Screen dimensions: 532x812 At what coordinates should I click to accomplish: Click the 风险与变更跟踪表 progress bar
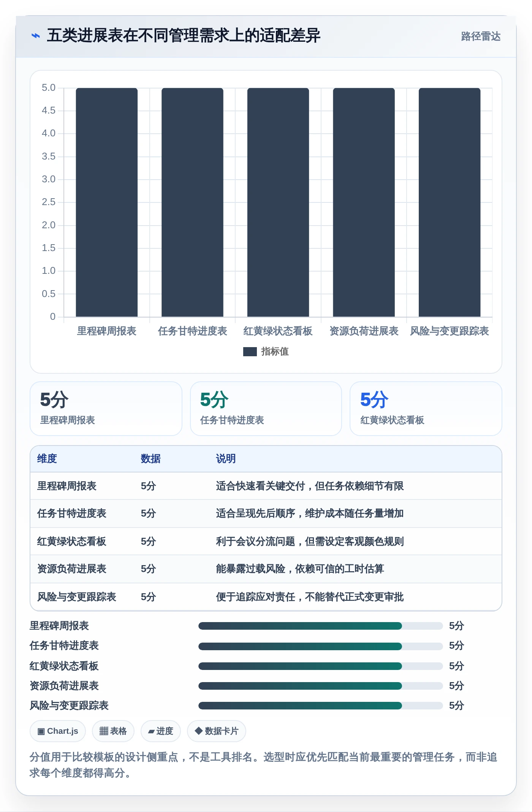pos(320,706)
